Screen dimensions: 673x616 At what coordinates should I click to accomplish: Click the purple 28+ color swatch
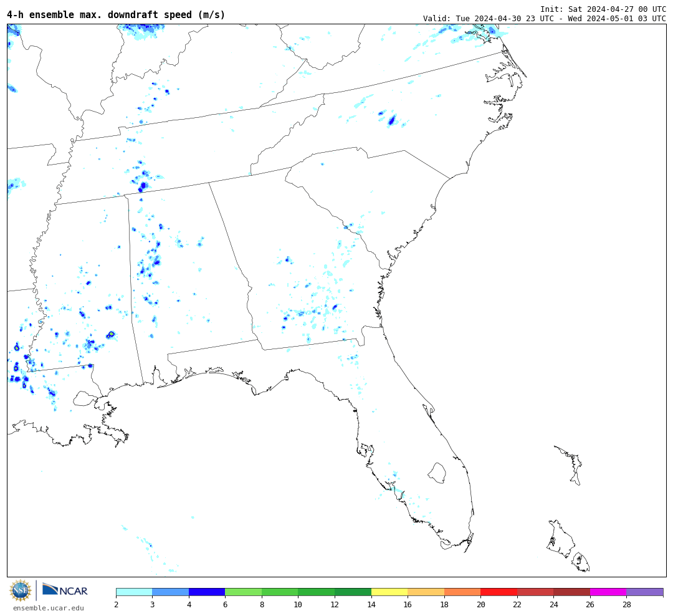pyautogui.click(x=645, y=592)
